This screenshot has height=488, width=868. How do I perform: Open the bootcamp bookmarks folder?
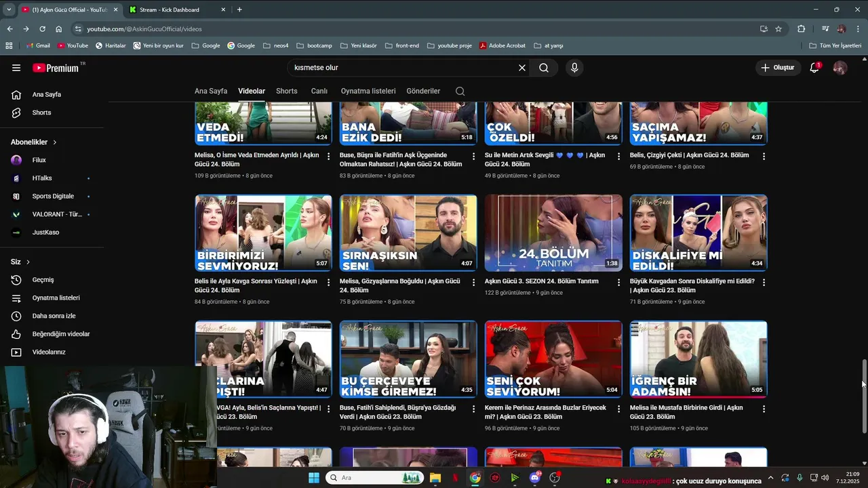314,45
